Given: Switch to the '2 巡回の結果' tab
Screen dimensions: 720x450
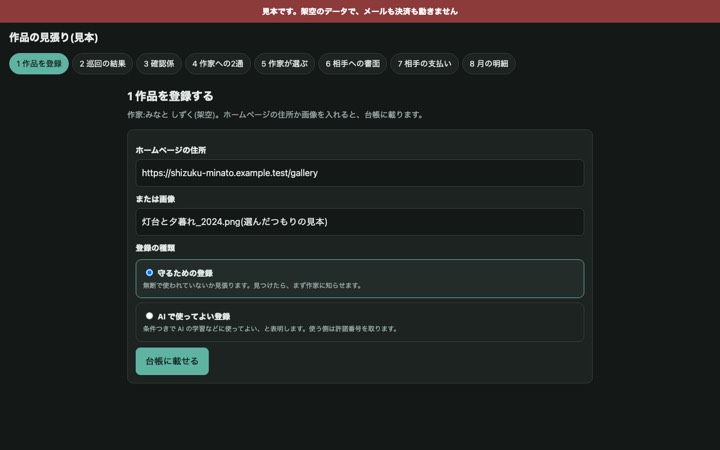Looking at the screenshot, I should point(102,63).
